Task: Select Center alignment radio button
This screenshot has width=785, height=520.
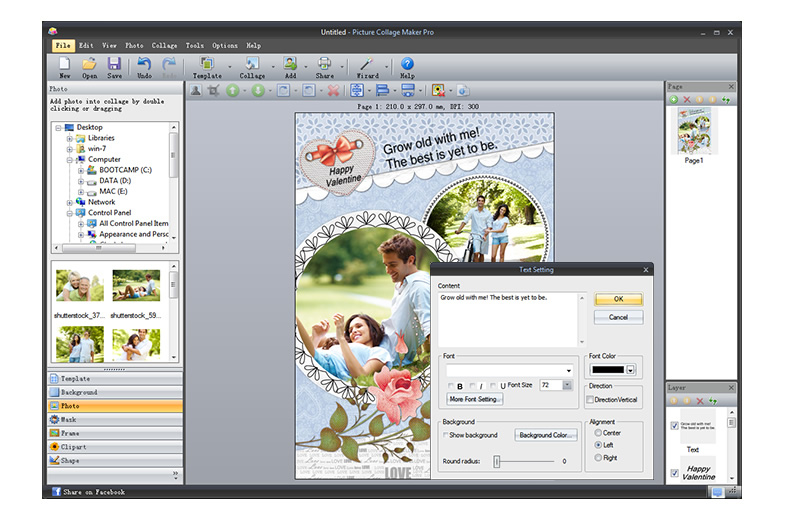Action: coord(598,433)
